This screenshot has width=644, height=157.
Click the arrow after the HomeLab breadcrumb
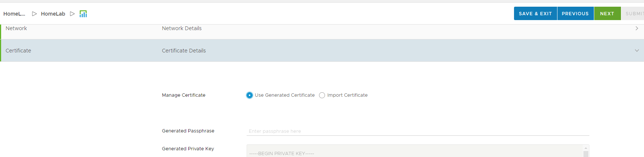(72, 14)
